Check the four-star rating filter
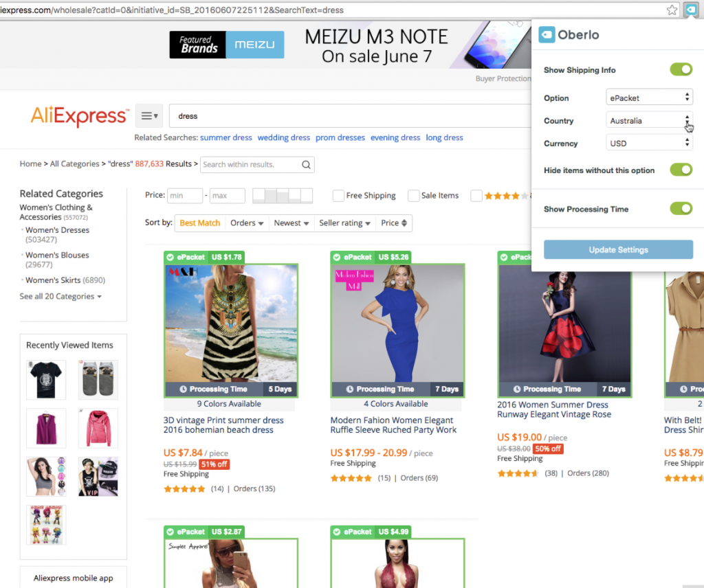Viewport: 704px width, 588px height. (476, 196)
